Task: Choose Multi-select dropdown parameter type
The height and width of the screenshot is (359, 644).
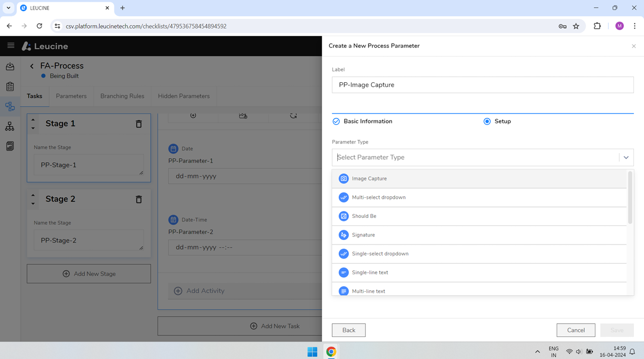Action: pos(479,197)
